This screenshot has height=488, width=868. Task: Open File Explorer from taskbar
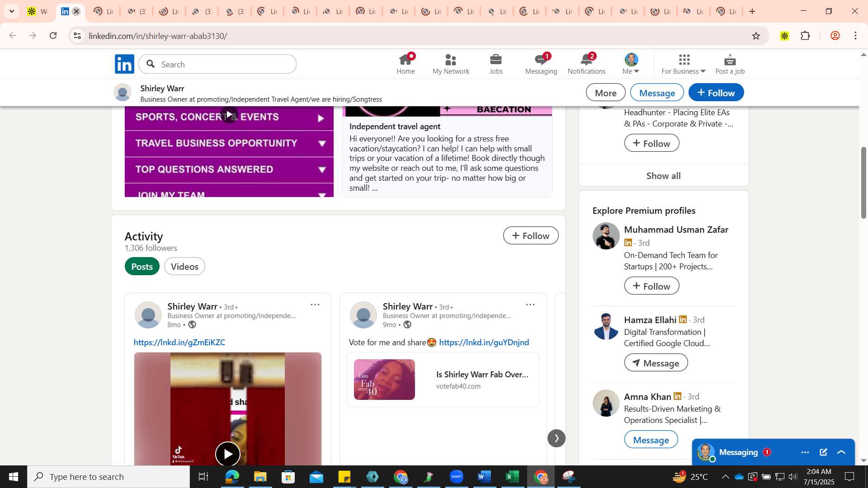[x=260, y=477]
